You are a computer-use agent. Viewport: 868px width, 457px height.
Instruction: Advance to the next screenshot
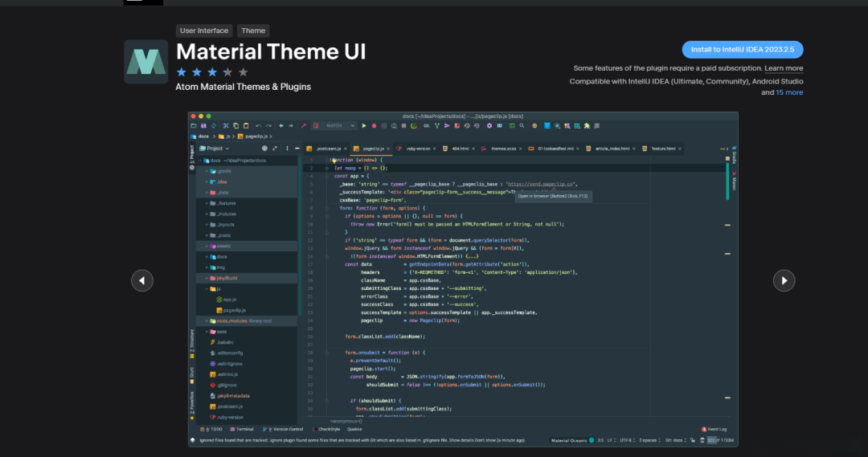click(x=784, y=280)
